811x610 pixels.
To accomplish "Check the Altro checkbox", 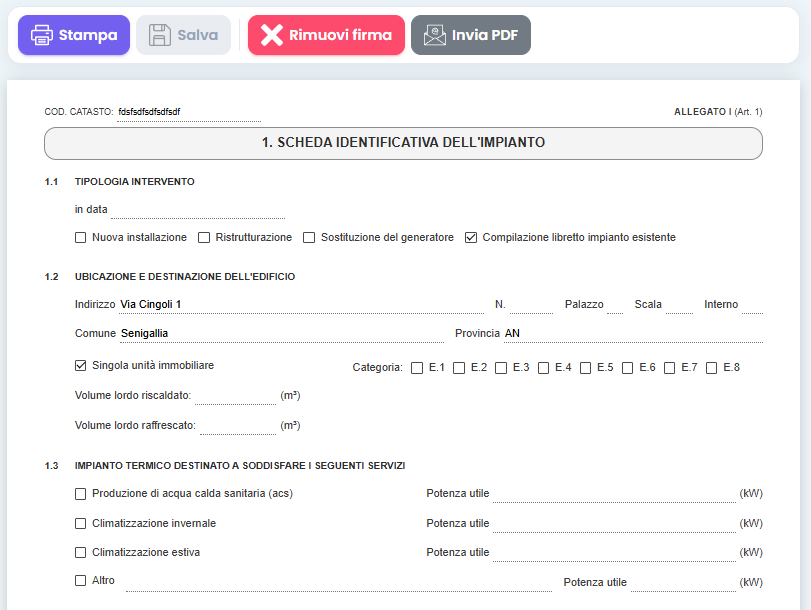I will [80, 581].
